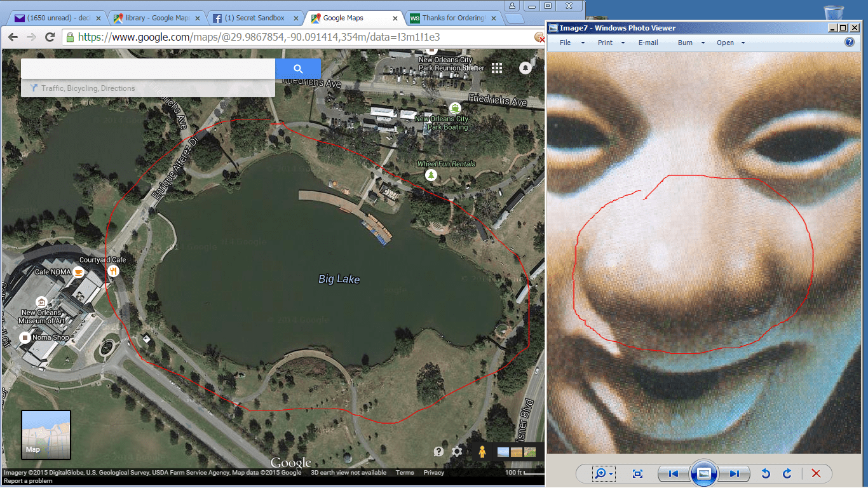Switch to Map view thumbnail
This screenshot has height=488, width=868.
pos(46,435)
